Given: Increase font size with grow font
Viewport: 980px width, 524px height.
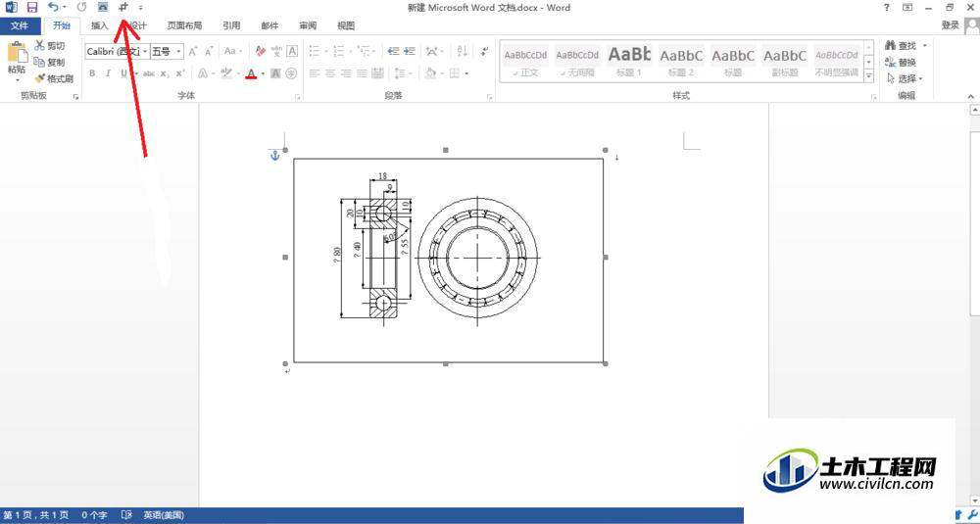Looking at the screenshot, I should click(193, 51).
